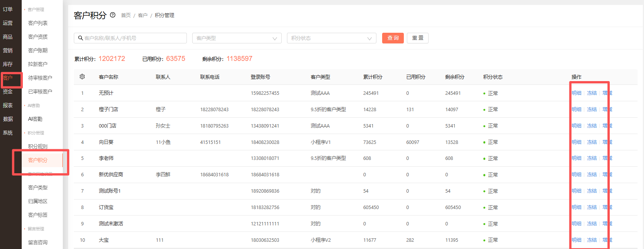Click 明细 for customer 测试账号1
The image size is (644, 249).
576,191
